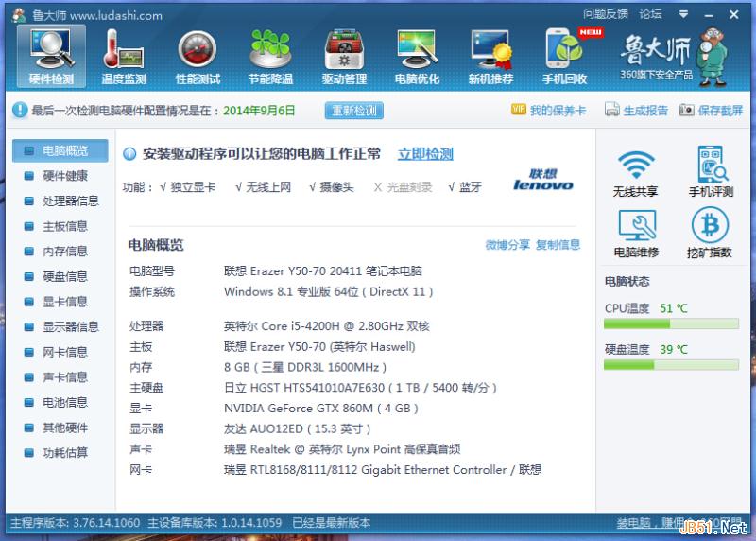This screenshot has height=541, width=756.
Task: Open the 手机回收 phone recycling tool
Action: coord(564,57)
